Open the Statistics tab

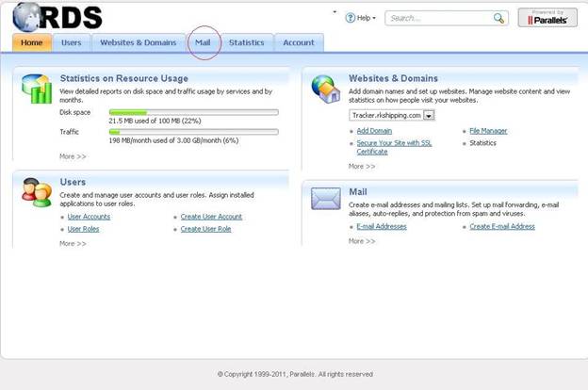[247, 42]
